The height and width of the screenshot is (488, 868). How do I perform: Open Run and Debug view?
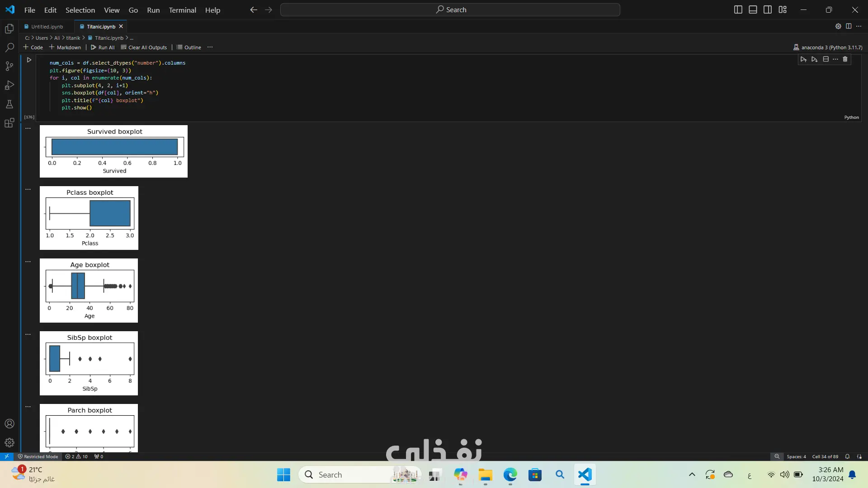click(9, 85)
